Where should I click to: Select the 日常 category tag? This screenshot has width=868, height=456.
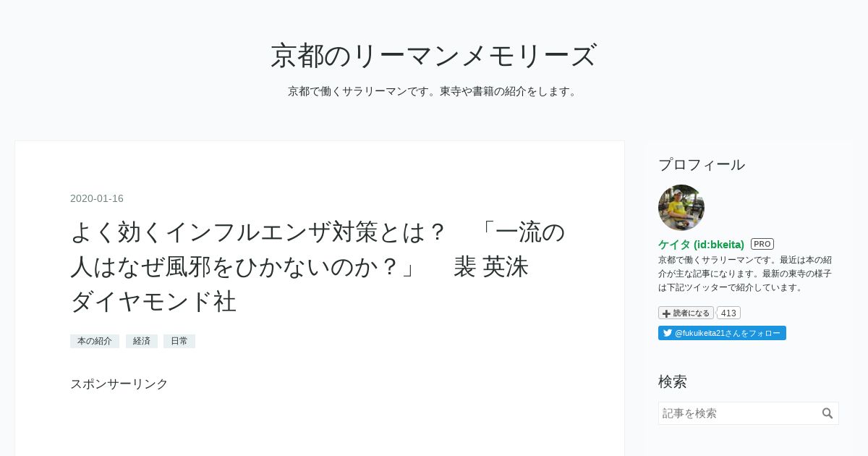click(x=179, y=341)
